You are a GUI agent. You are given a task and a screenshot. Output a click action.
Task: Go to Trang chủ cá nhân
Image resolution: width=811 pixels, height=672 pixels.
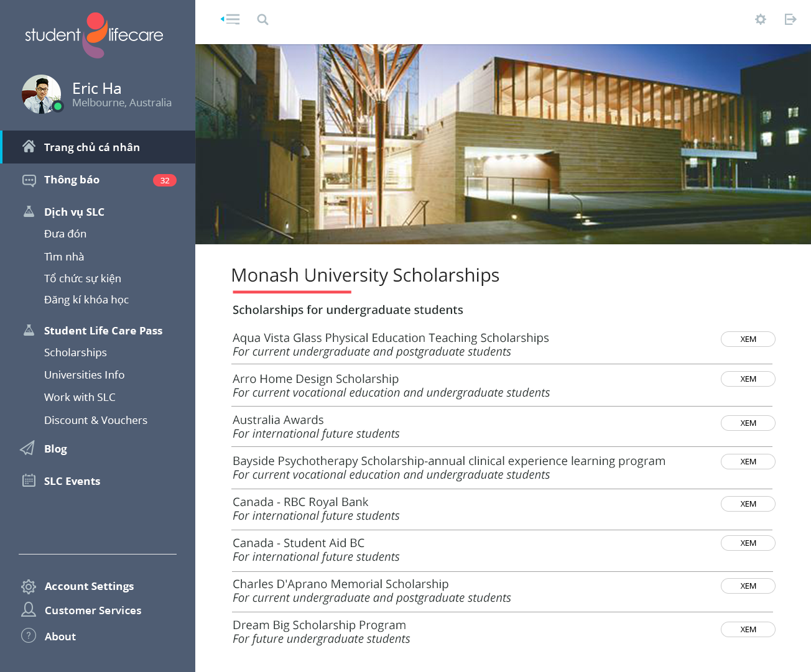(x=99, y=147)
